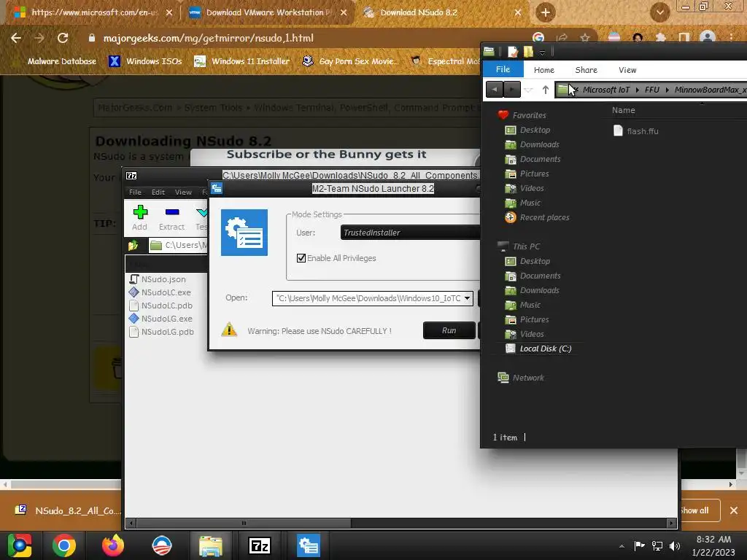This screenshot has width=747, height=560.
Task: Click Chrome's forward navigation arrow
Action: pyautogui.click(x=39, y=38)
